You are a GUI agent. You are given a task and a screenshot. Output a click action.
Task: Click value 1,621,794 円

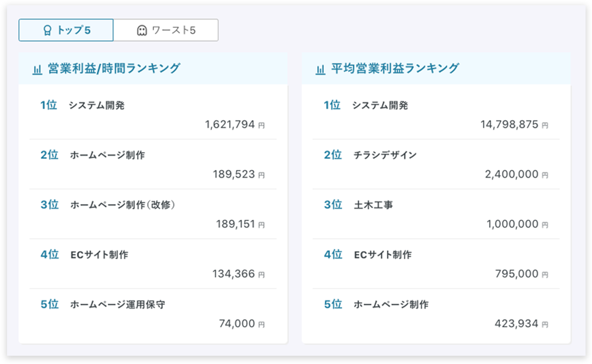tap(235, 124)
